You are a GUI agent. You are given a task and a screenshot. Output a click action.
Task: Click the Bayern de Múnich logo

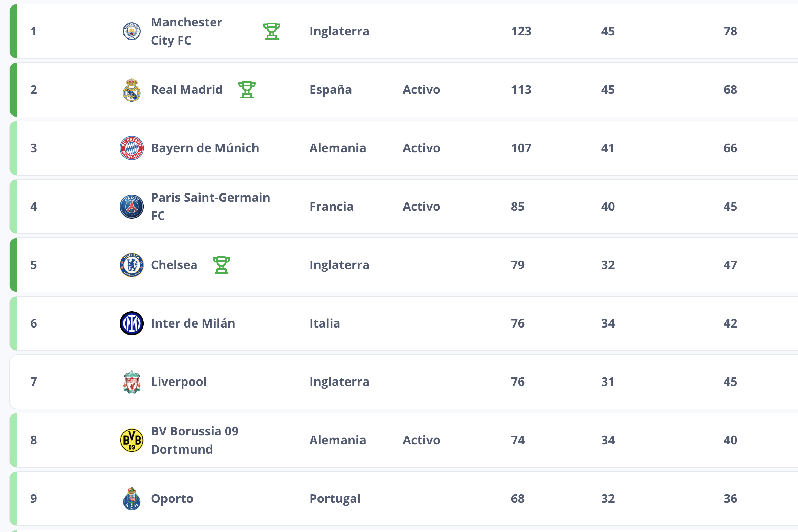[132, 148]
